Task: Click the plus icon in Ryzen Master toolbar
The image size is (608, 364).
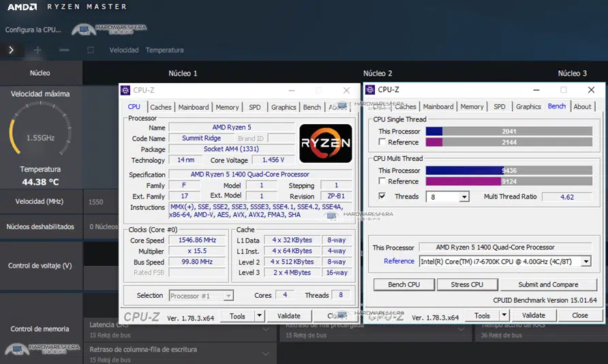Action: coord(37,50)
